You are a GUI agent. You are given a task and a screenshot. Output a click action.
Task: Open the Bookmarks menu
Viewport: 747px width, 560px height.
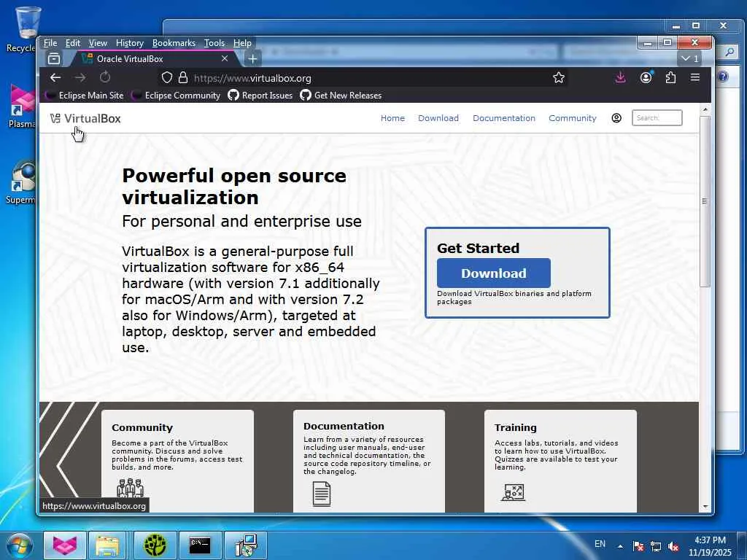click(x=174, y=43)
